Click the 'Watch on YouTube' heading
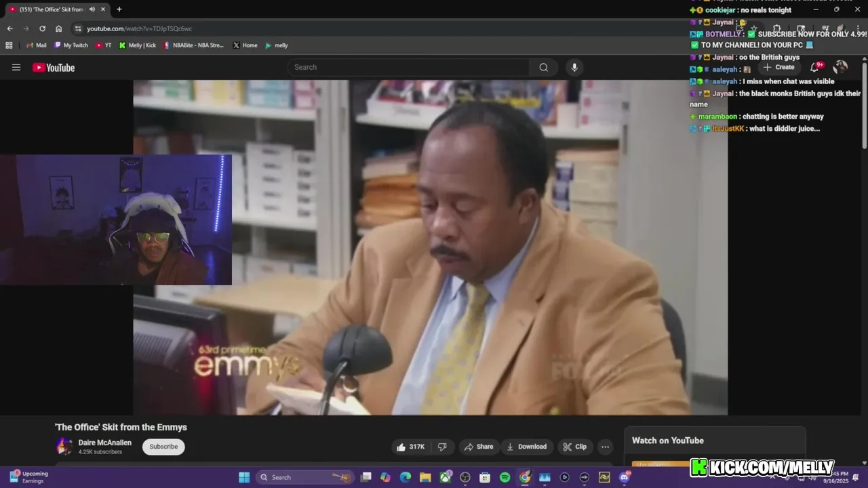This screenshot has width=868, height=488. [x=668, y=441]
